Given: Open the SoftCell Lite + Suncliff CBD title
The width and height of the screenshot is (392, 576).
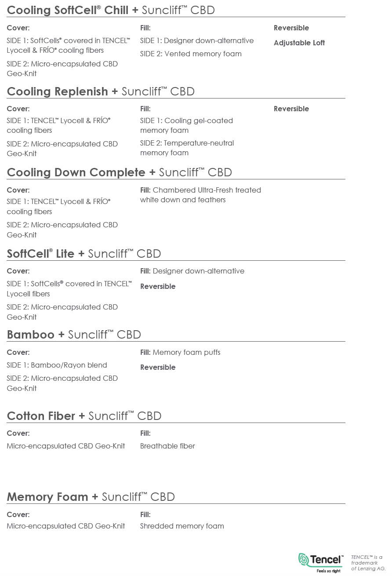Looking at the screenshot, I should coord(84,254).
